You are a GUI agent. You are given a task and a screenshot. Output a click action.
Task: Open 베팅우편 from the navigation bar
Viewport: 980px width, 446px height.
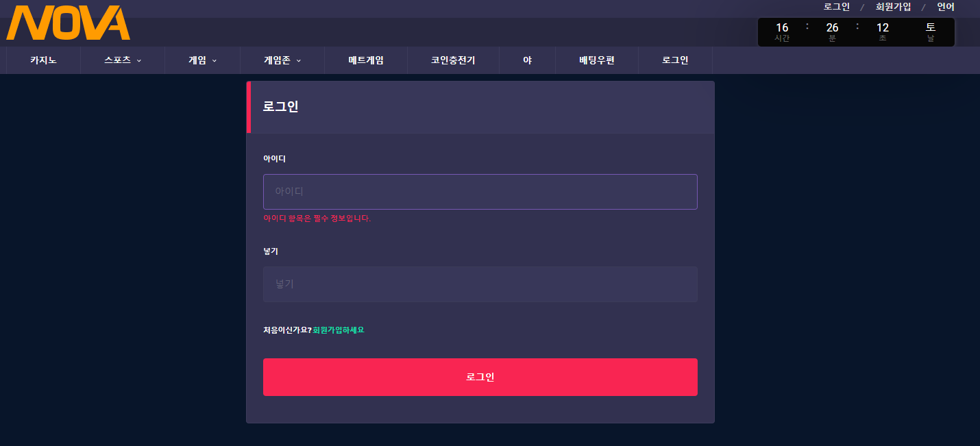tap(596, 60)
